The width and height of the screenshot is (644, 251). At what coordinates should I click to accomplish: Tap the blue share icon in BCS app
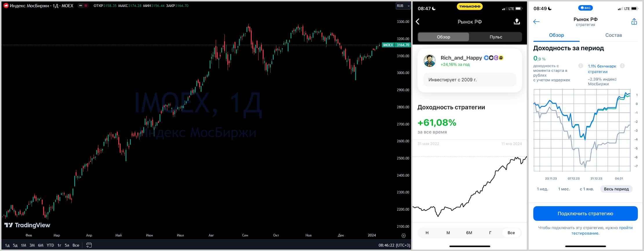coord(634,21)
